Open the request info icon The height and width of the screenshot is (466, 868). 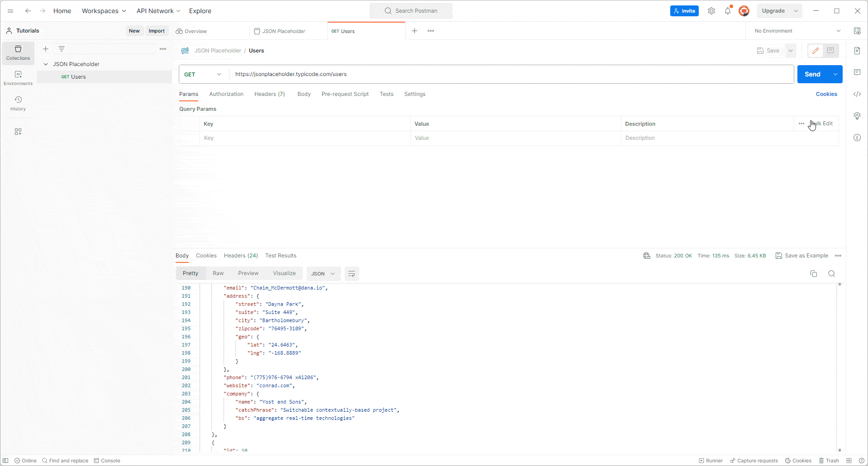coord(857,138)
